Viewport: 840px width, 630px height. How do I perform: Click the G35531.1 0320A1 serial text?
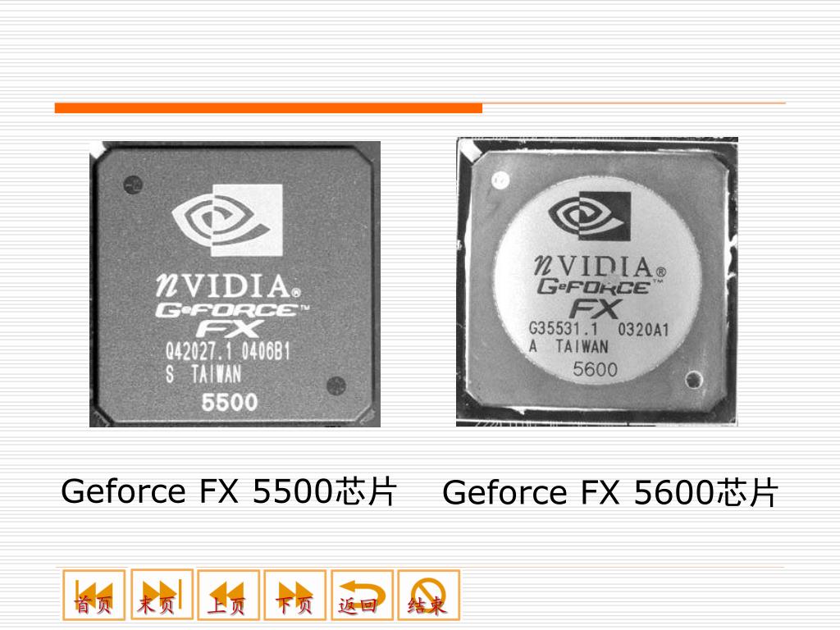[x=599, y=328]
